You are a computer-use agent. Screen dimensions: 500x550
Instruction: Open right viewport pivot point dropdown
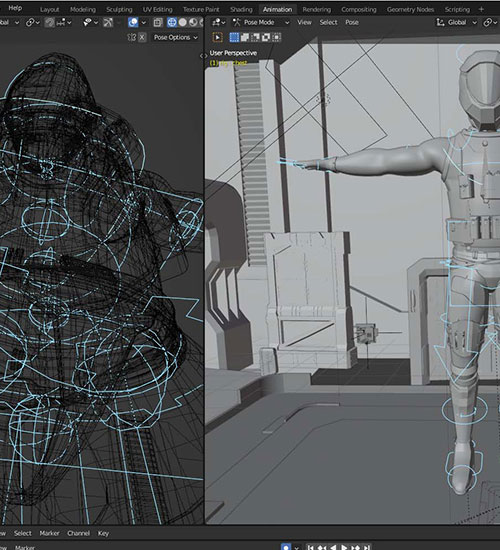(490, 23)
